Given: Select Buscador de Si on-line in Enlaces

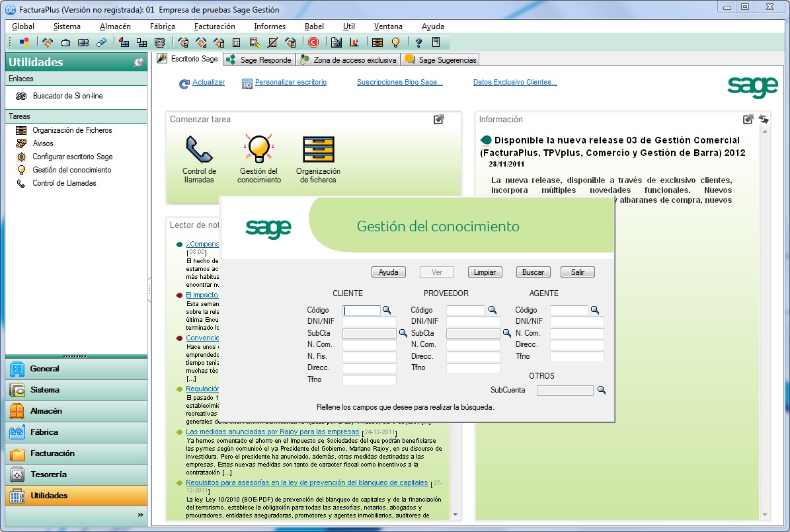Looking at the screenshot, I should [x=67, y=96].
